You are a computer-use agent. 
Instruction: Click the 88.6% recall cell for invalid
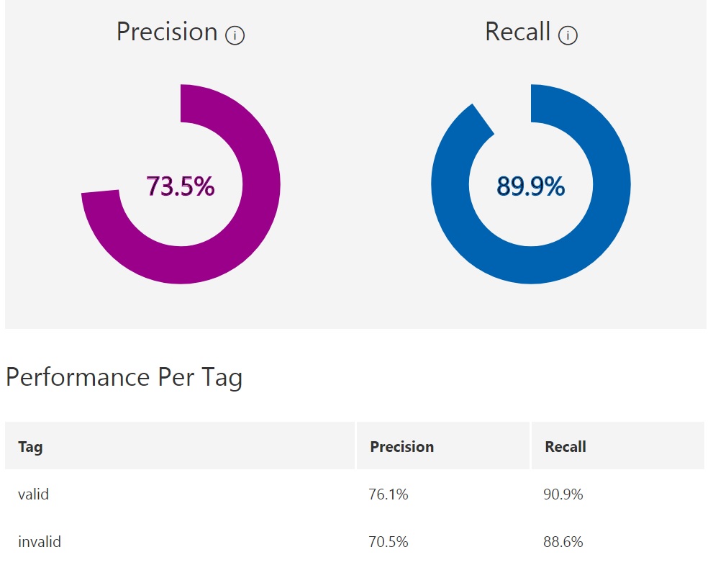tap(563, 542)
